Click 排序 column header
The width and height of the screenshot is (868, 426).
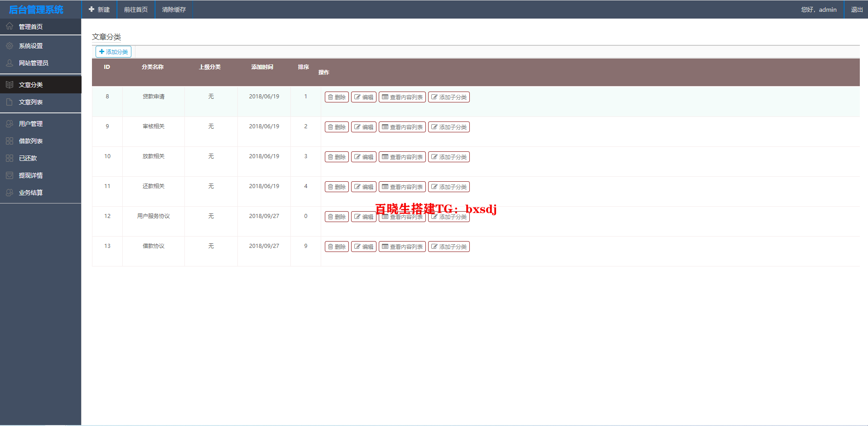tap(304, 67)
